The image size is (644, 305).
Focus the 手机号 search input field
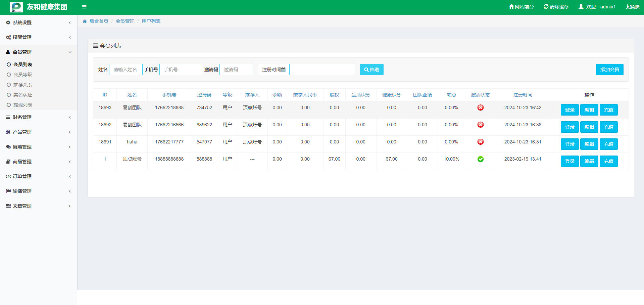pyautogui.click(x=181, y=70)
